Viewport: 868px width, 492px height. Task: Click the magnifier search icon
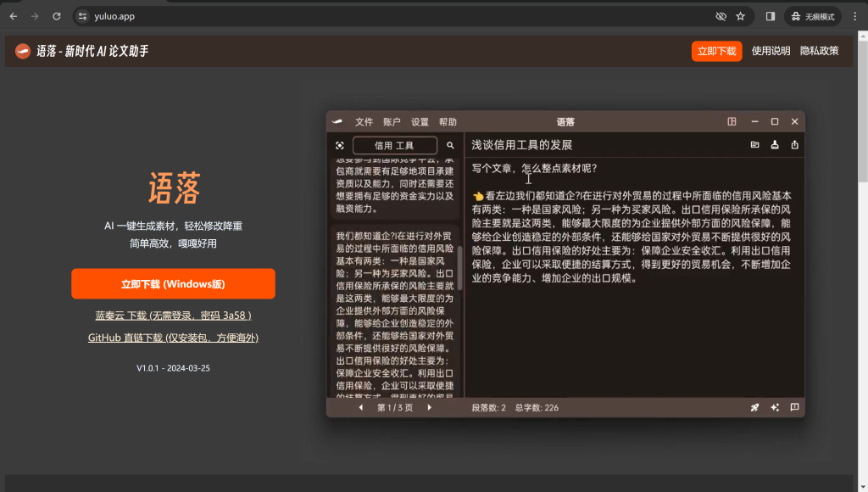point(451,145)
